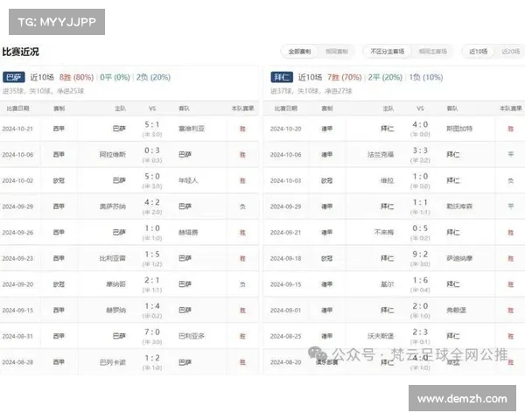
Task: Switch to 近20场 recent matches
Action: click(x=511, y=52)
